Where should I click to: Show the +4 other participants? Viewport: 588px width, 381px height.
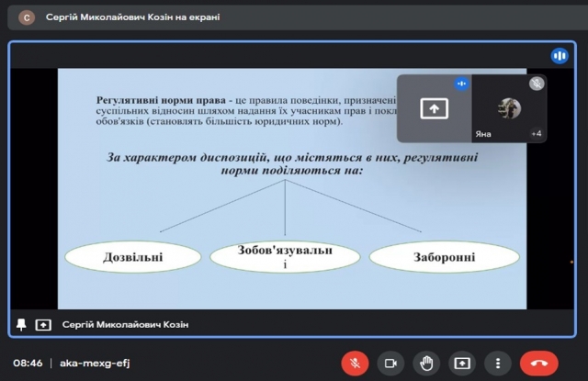pyautogui.click(x=537, y=133)
